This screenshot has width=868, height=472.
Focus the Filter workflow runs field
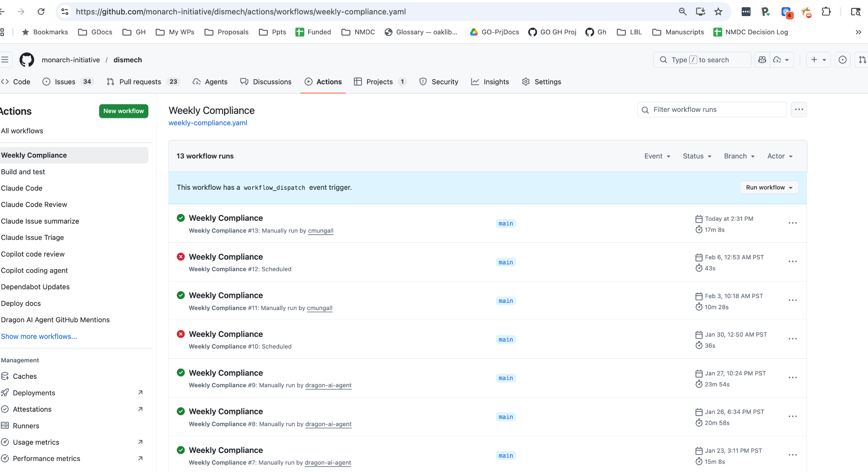712,109
